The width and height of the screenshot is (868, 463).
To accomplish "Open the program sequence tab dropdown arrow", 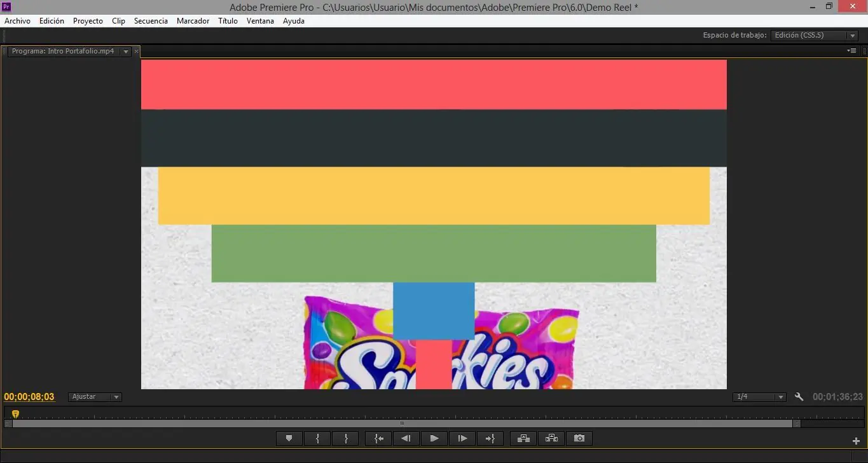I will (125, 52).
